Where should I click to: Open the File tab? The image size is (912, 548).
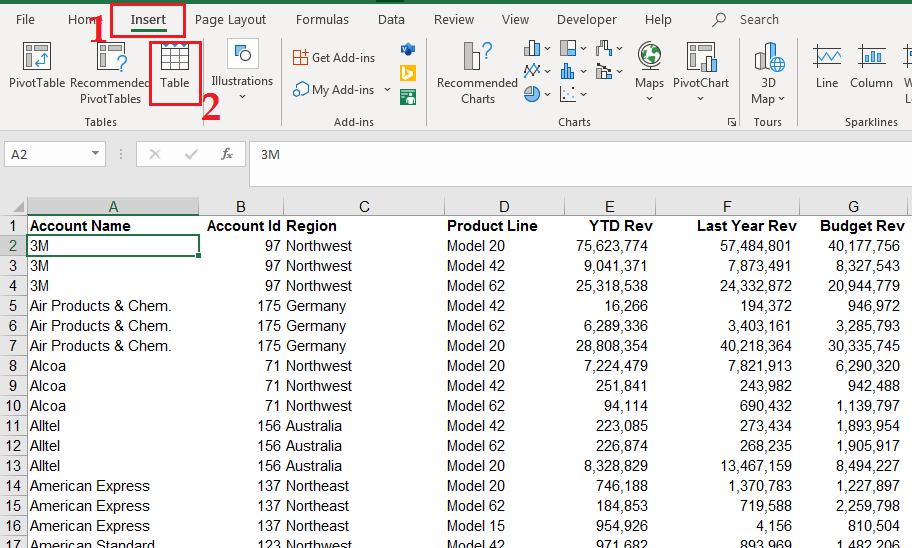[x=25, y=19]
